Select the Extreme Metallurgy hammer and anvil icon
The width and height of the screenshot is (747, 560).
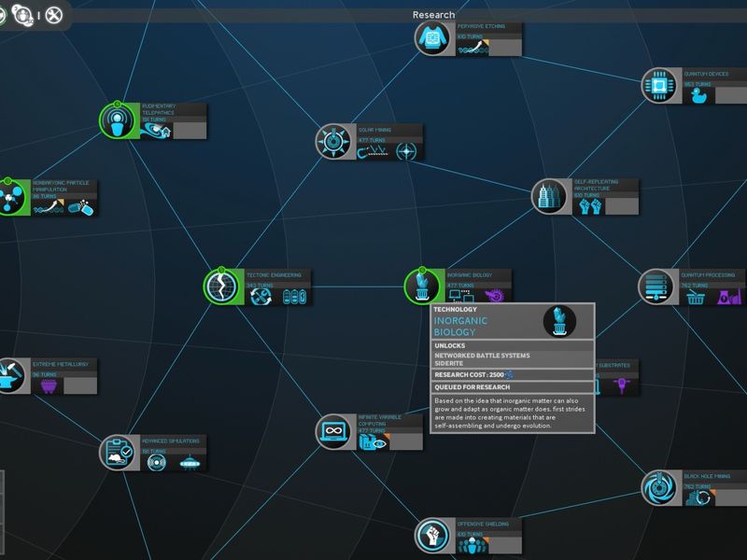click(x=10, y=376)
